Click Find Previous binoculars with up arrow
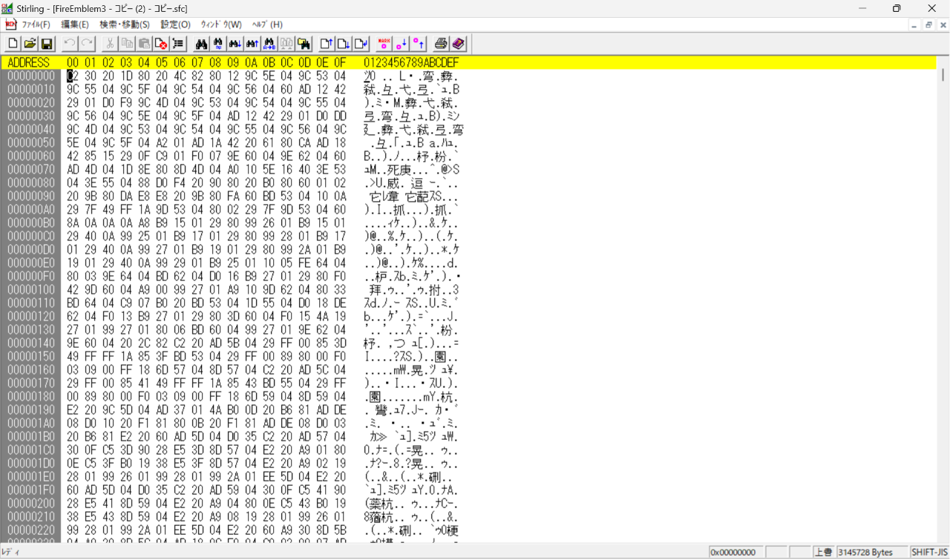Image resolution: width=950 pixels, height=560 pixels. pyautogui.click(x=252, y=44)
